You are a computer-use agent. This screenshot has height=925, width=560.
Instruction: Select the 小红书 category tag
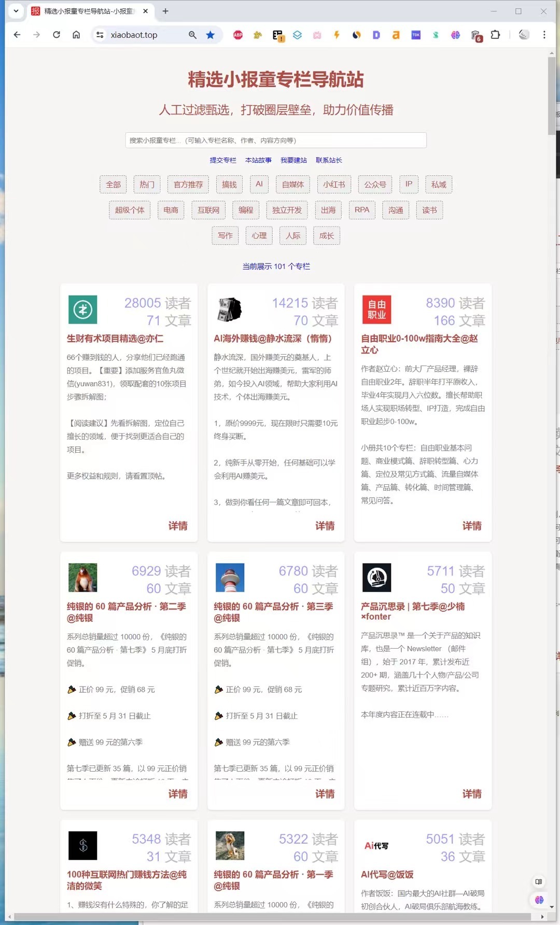(334, 185)
